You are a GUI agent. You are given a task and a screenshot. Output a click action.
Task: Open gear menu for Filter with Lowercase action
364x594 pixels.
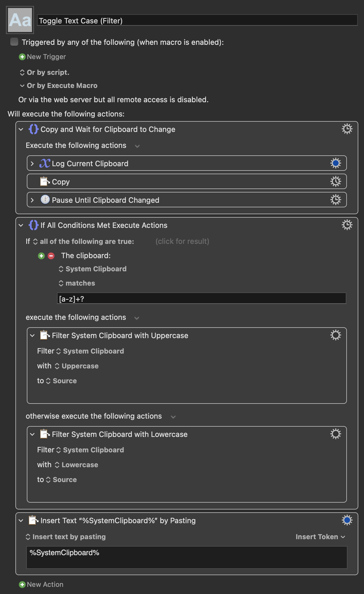point(335,434)
